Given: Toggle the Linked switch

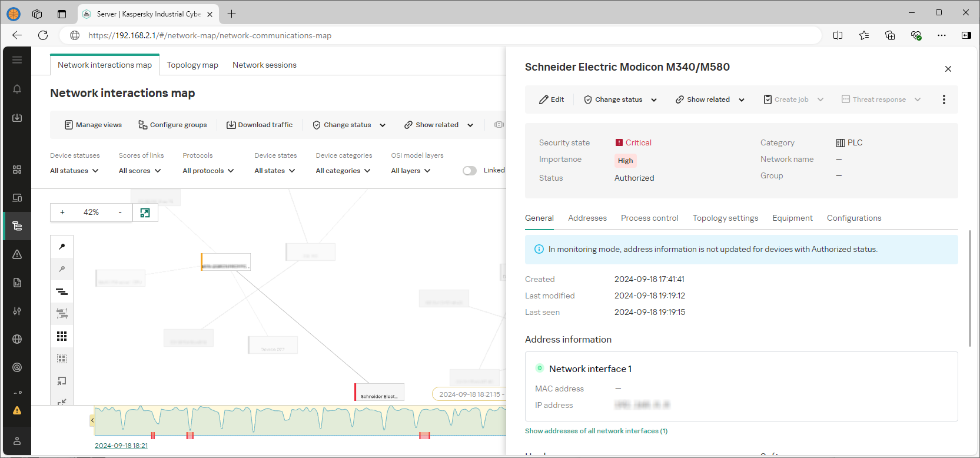Looking at the screenshot, I should click(x=469, y=171).
